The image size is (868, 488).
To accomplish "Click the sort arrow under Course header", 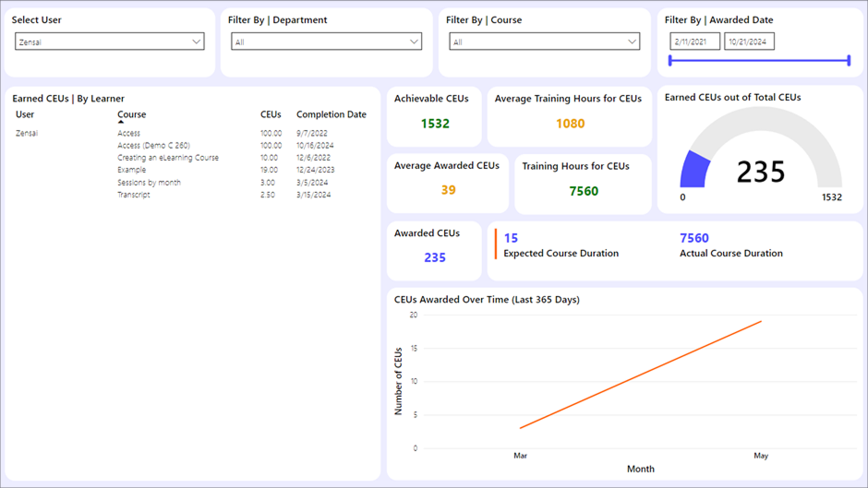I will [121, 122].
